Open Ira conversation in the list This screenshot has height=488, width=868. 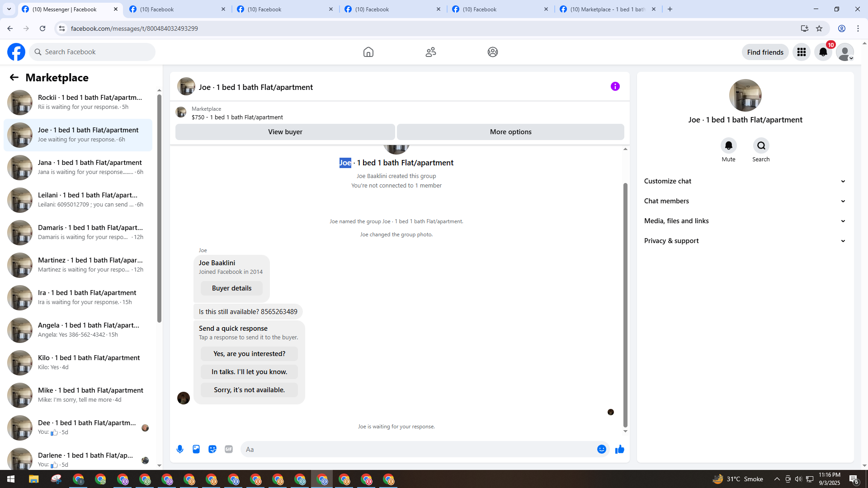point(78,298)
